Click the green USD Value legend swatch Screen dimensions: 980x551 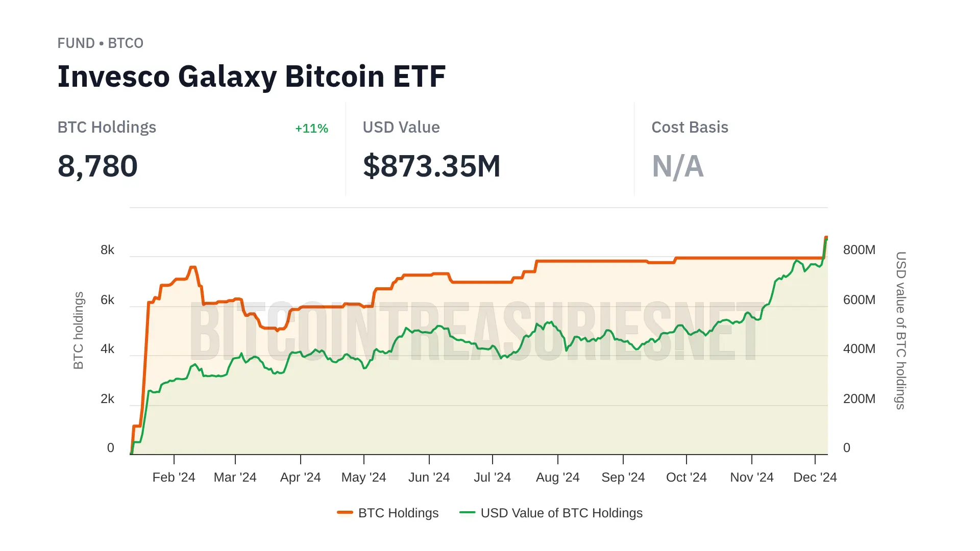(467, 512)
